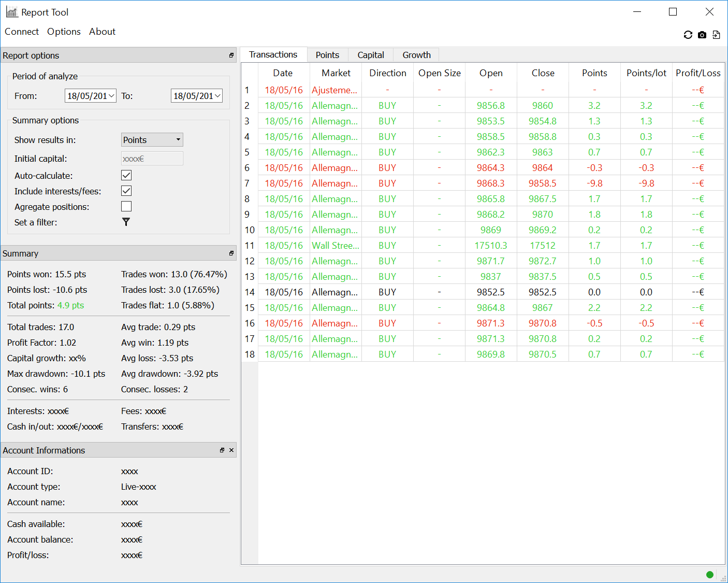Screen dimensions: 728x583
Task: Switch to the Capital tab
Action: pyautogui.click(x=370, y=55)
